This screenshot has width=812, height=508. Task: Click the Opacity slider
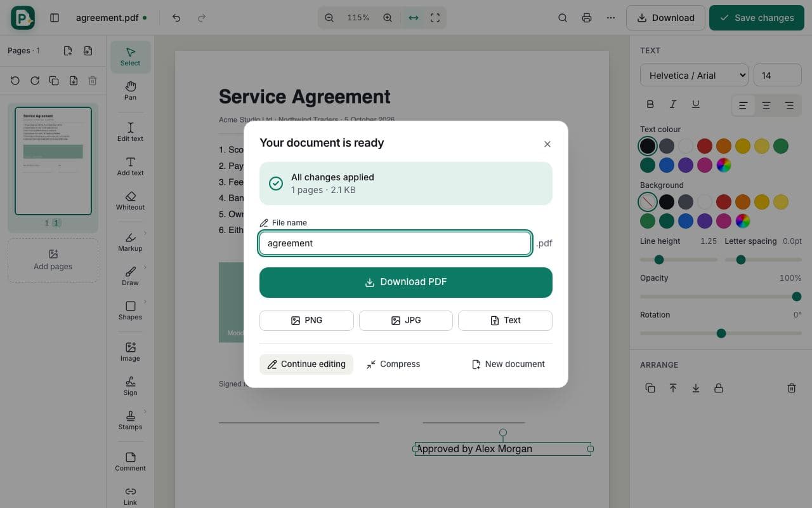click(721, 297)
